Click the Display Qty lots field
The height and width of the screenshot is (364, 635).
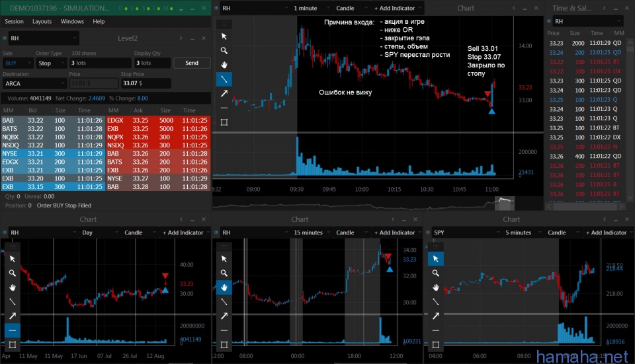(152, 63)
